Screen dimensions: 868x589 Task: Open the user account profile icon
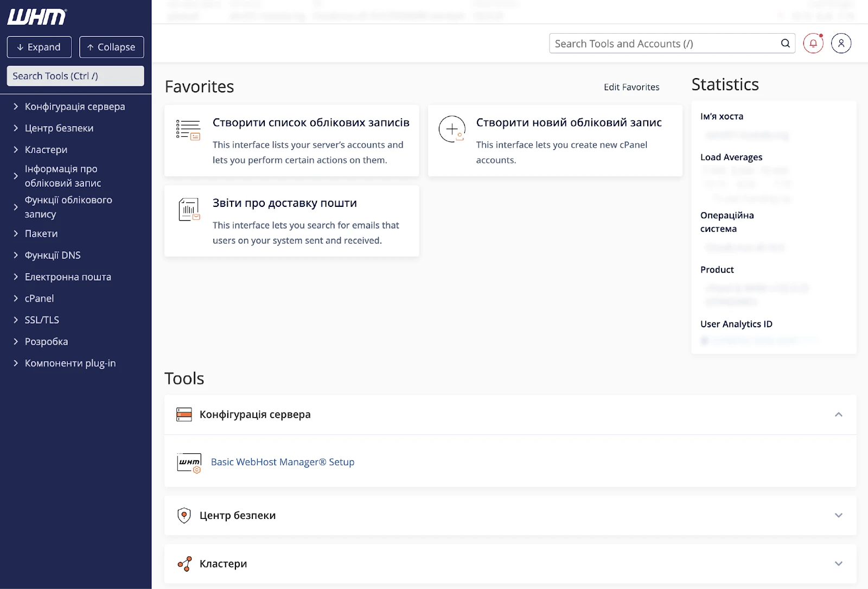click(841, 43)
